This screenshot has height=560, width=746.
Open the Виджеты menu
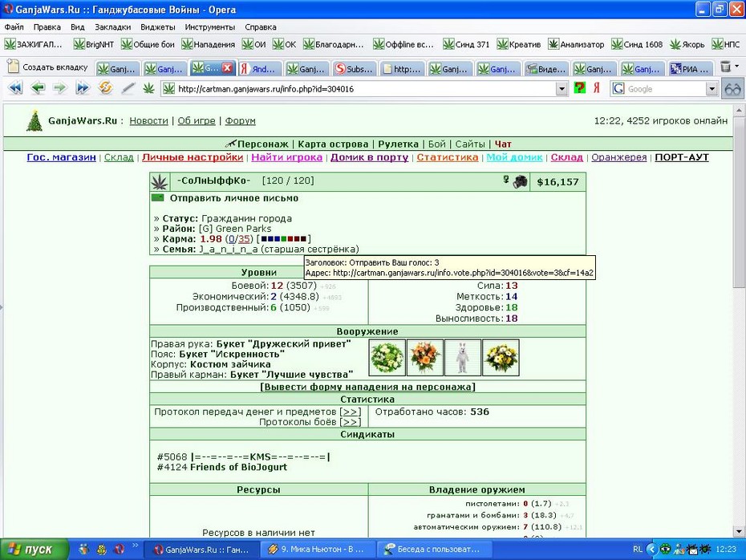point(158,27)
